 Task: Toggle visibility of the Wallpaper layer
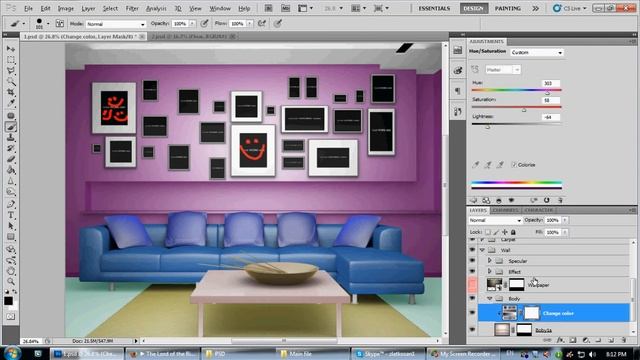472,284
